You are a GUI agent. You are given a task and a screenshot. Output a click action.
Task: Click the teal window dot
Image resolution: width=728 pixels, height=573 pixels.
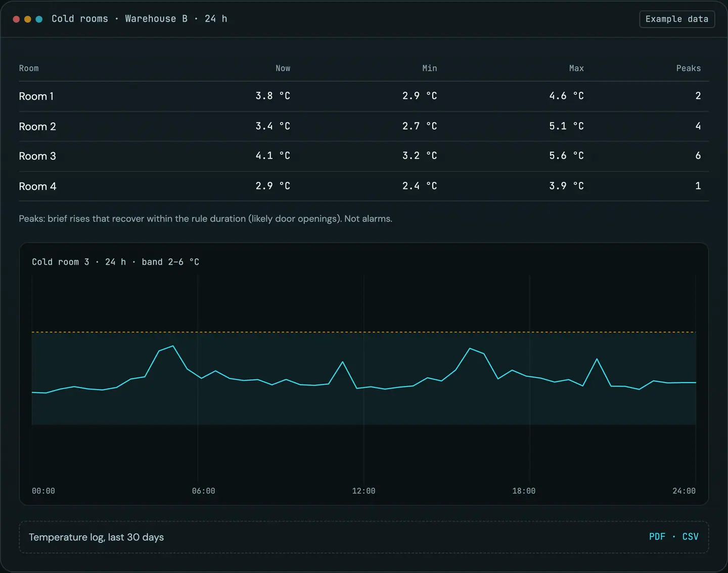[39, 19]
